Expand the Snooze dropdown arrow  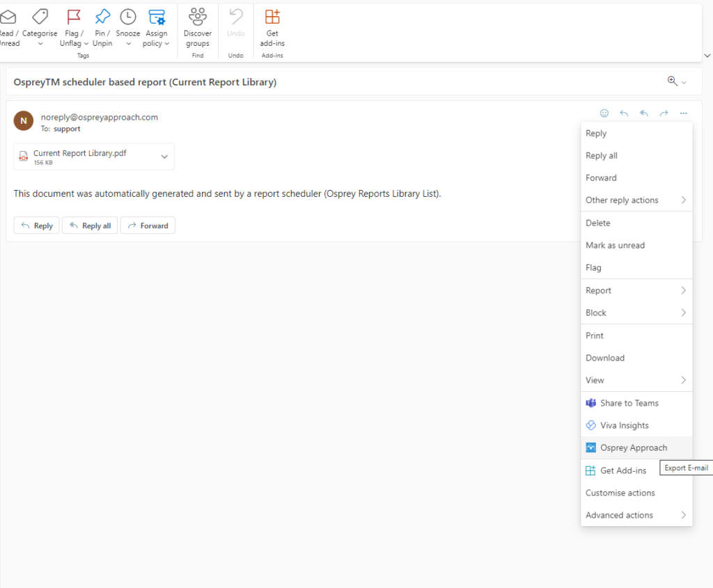[x=129, y=44]
